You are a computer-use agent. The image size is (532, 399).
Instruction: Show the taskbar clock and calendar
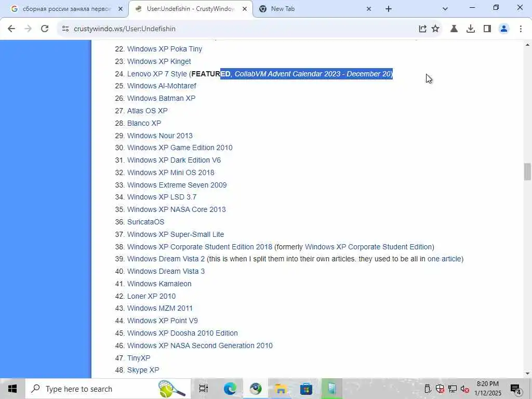click(x=487, y=389)
